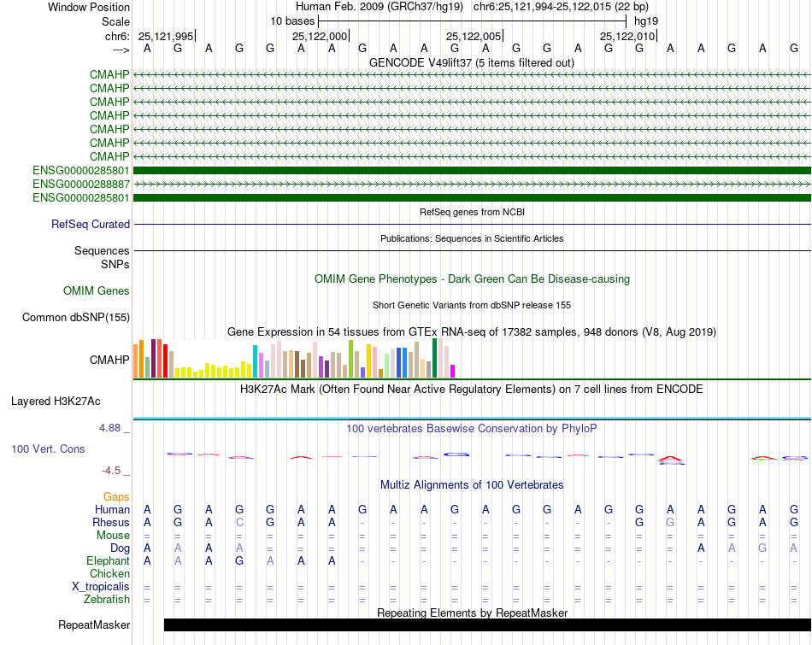
Task: Open Short Genetic Variants from dbSNP title
Action: (472, 306)
